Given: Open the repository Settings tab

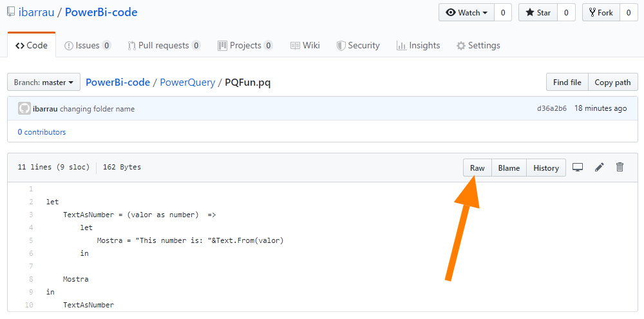Looking at the screenshot, I should 478,45.
